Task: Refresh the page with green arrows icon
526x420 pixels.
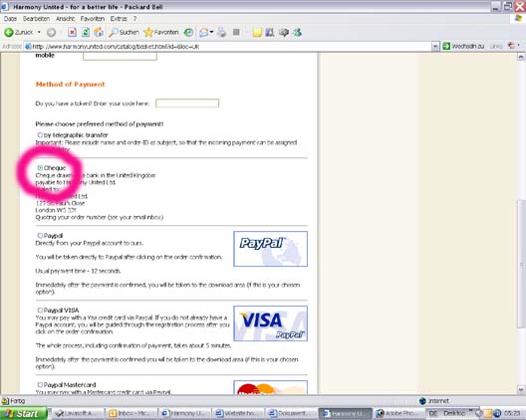Action: 86,32
